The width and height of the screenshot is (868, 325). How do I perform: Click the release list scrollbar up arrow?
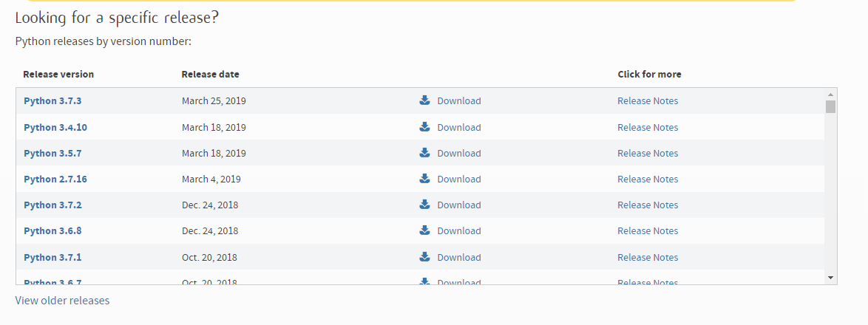coord(830,95)
